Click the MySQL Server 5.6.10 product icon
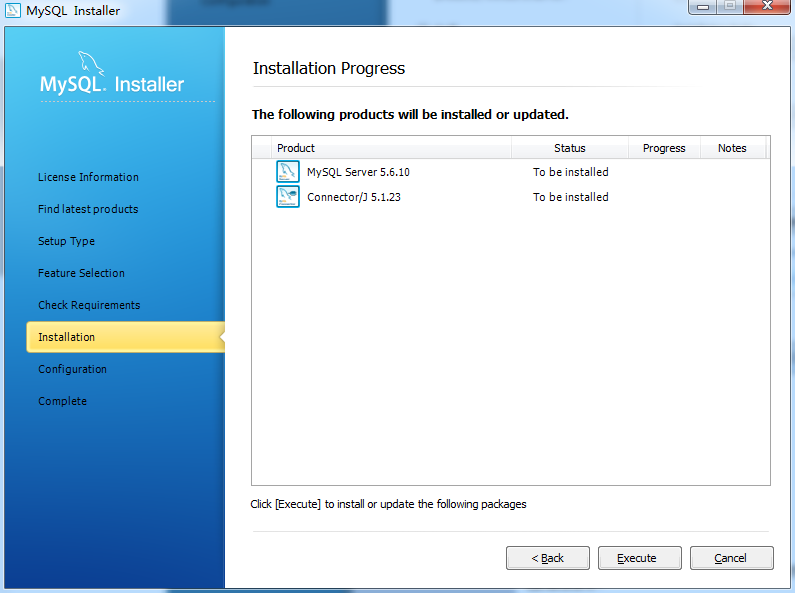The height and width of the screenshot is (593, 795). pyautogui.click(x=287, y=172)
